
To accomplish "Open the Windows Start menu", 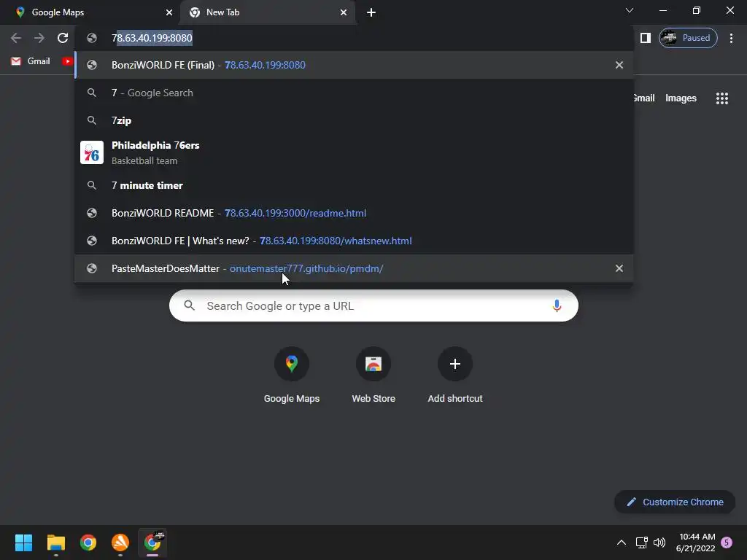I will pyautogui.click(x=23, y=542).
